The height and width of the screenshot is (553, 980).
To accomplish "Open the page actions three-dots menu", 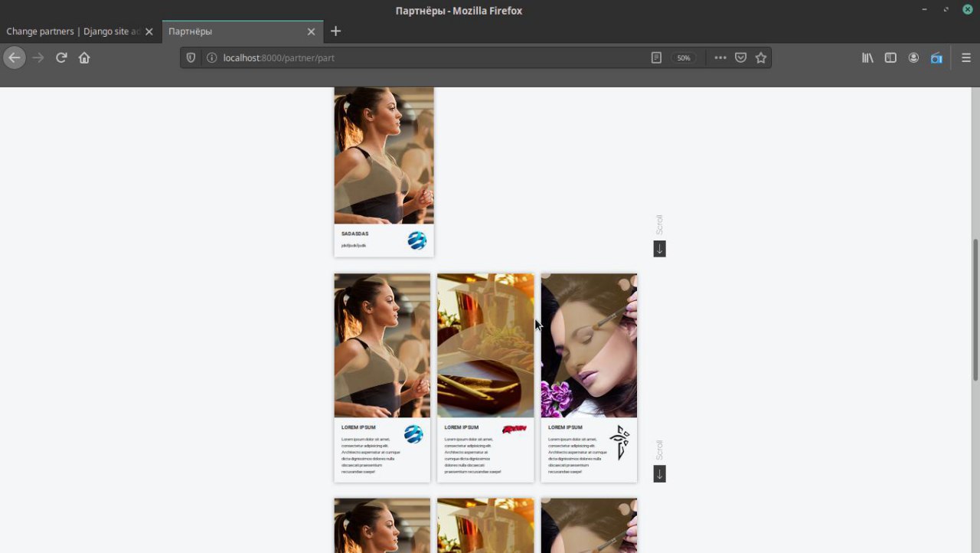I will 720,57.
